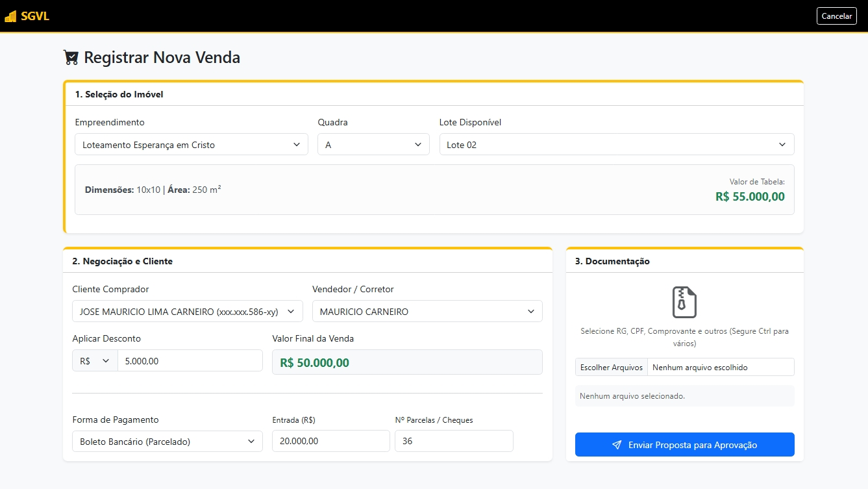Click the SGVL building logo icon

point(10,16)
